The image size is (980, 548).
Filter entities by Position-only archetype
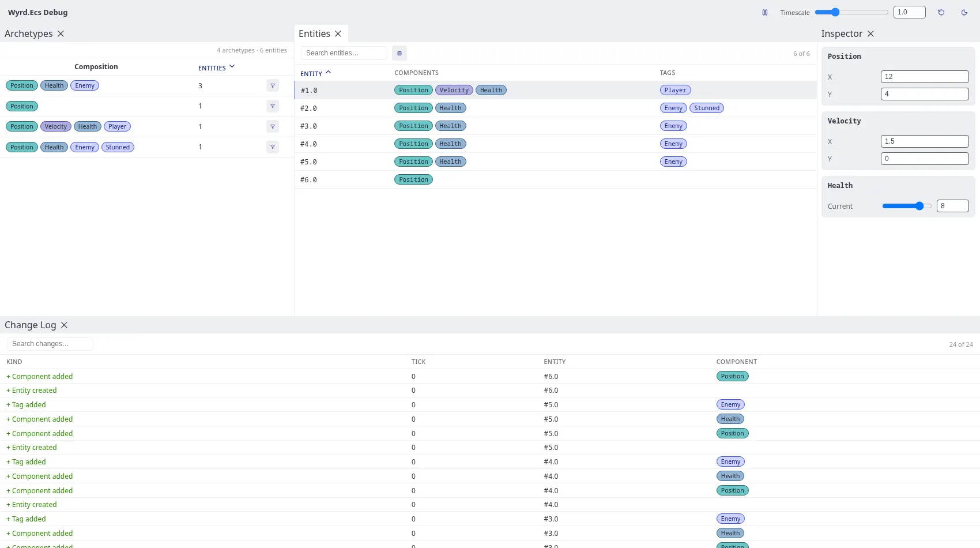(273, 106)
